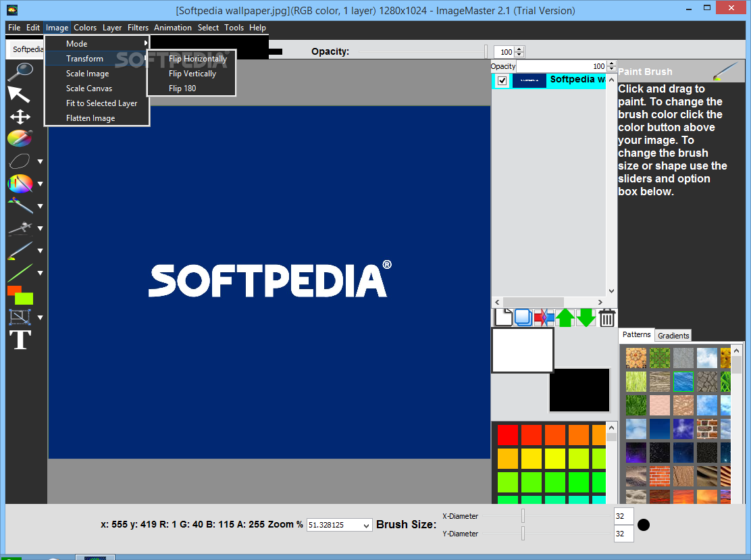Choose Flip 180 from Transform submenu
Screen dimensions: 751x560
click(192, 88)
